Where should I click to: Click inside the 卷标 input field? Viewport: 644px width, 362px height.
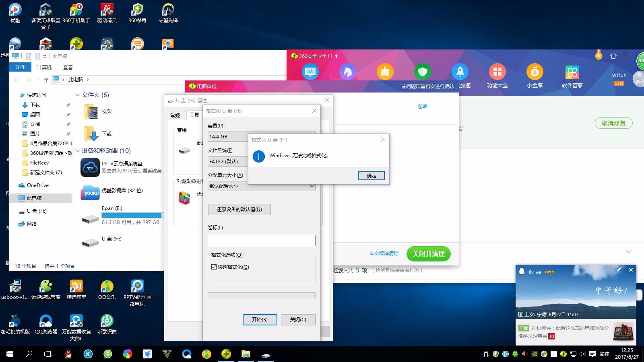click(261, 240)
